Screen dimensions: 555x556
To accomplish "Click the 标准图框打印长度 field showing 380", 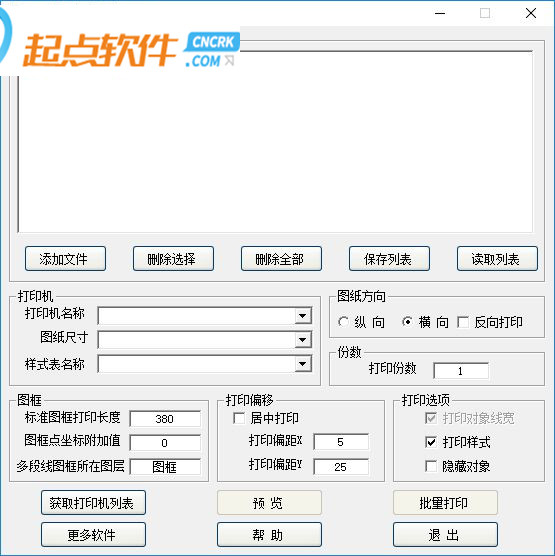I will click(x=165, y=419).
